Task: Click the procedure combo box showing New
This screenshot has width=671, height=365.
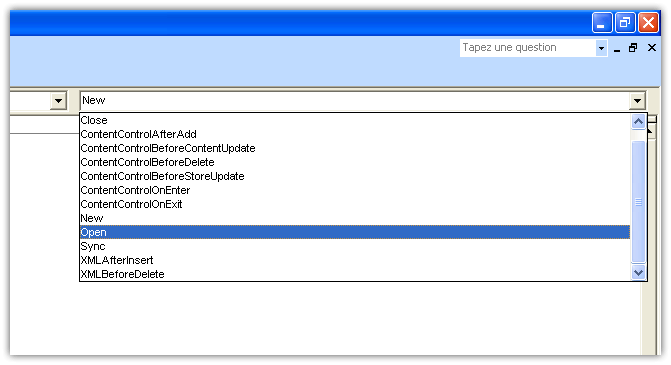Action: pyautogui.click(x=362, y=101)
